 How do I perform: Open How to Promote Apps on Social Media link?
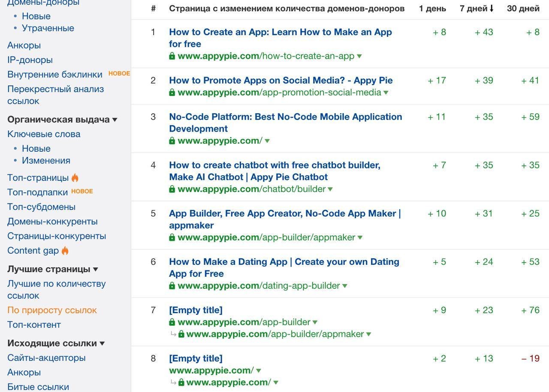click(x=281, y=80)
